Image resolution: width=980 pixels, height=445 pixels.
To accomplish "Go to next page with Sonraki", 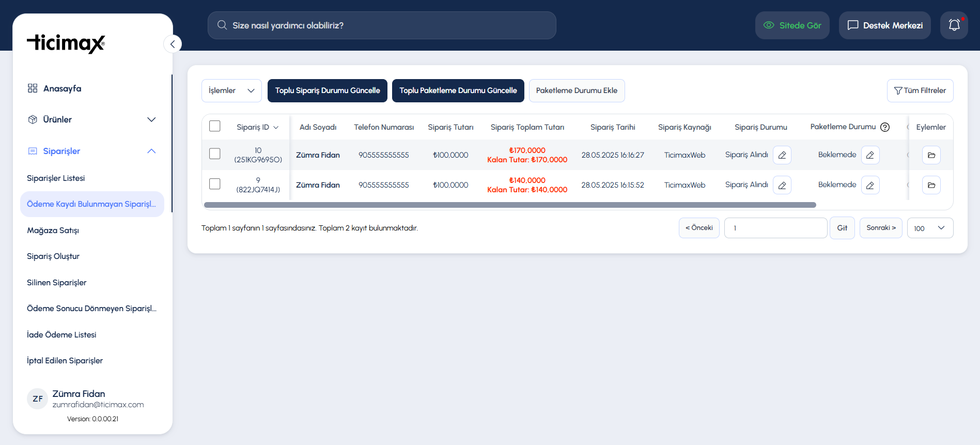I will [x=881, y=228].
